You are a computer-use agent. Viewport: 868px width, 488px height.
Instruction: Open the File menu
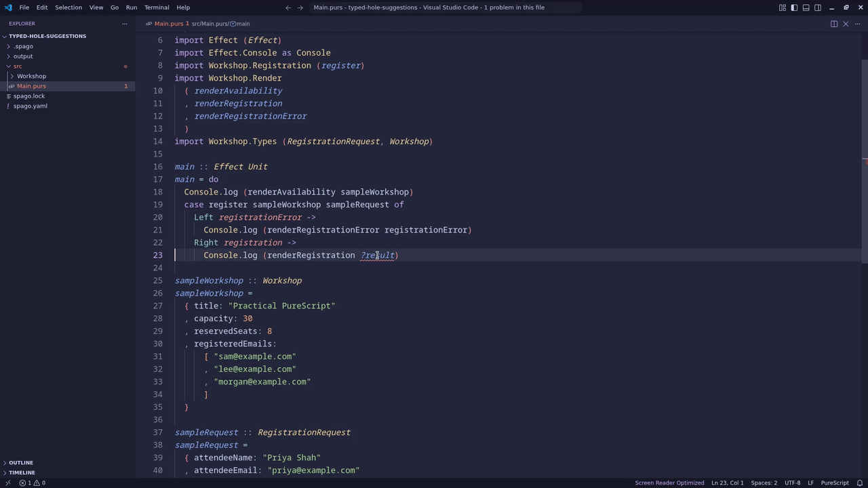pos(24,7)
